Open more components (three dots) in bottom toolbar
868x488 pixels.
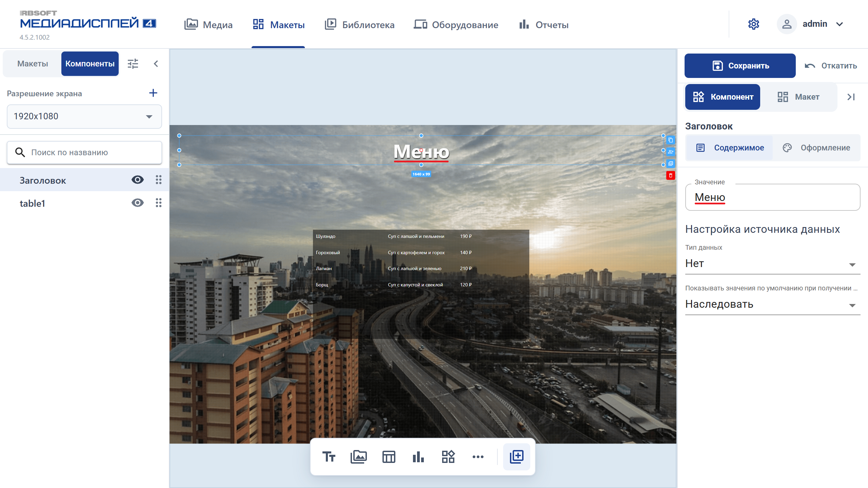point(478,456)
